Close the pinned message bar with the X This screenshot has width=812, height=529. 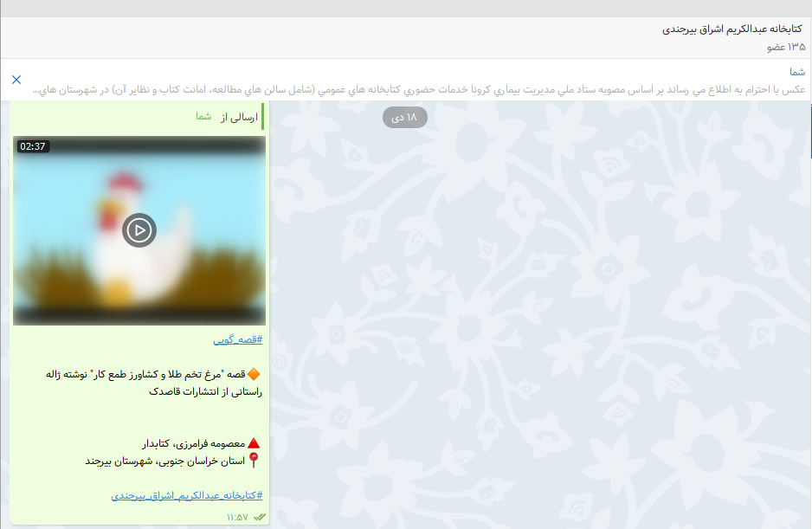coord(16,80)
